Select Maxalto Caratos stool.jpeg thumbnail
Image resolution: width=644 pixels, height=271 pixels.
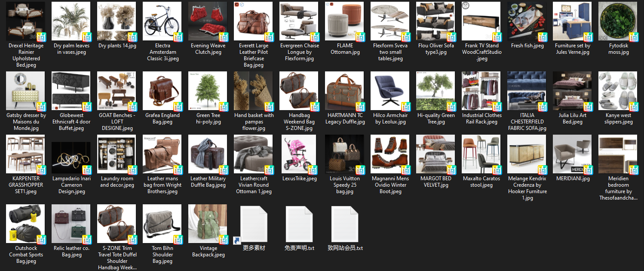(x=481, y=154)
